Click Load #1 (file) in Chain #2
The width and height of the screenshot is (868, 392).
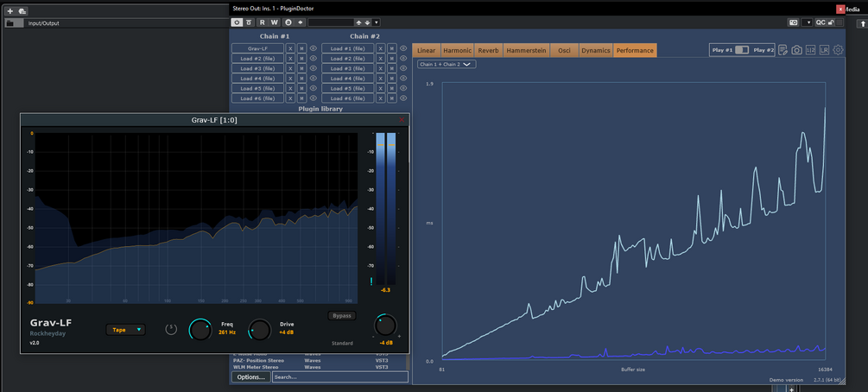347,48
